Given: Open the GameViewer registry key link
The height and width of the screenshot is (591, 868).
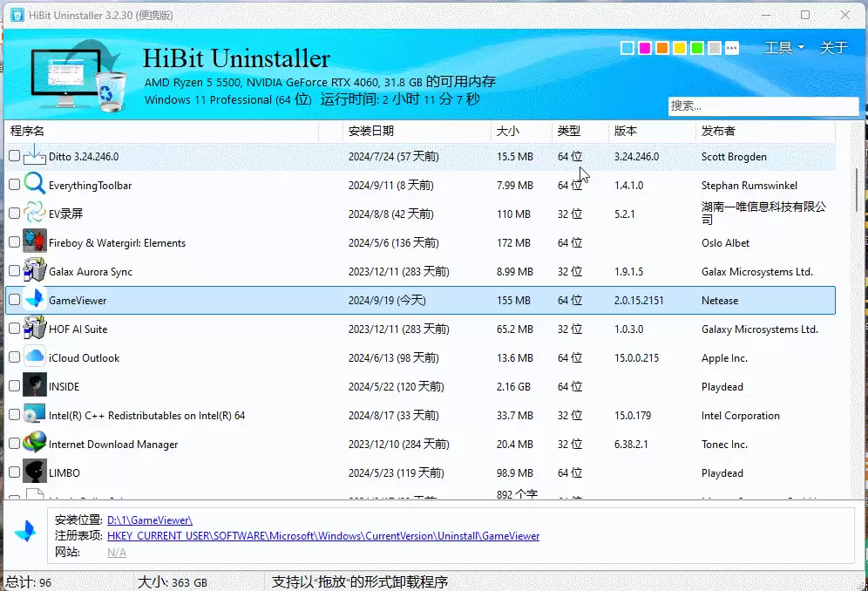Looking at the screenshot, I should (x=323, y=536).
